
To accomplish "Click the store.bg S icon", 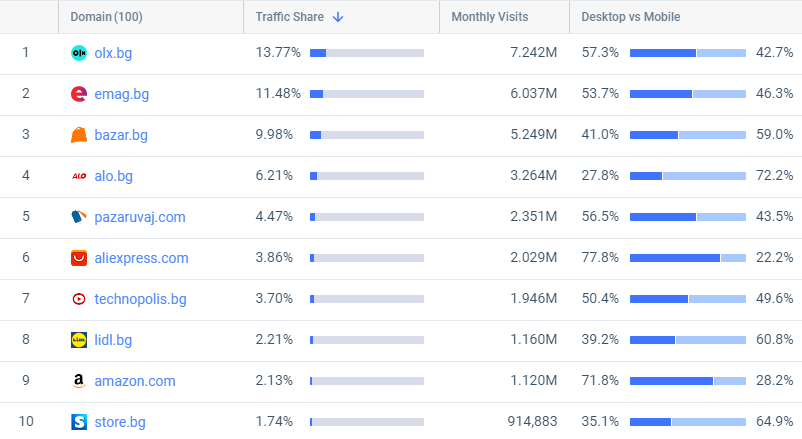I will (79, 422).
